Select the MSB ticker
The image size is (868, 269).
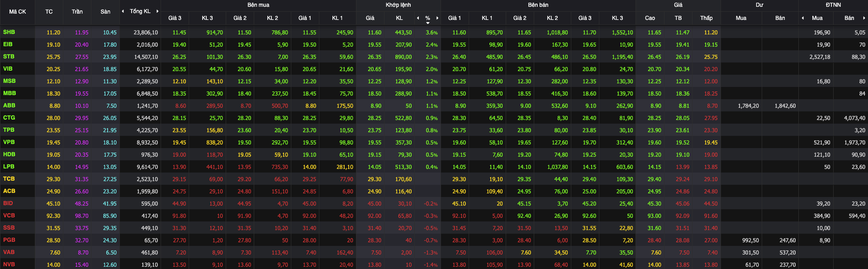coord(9,81)
